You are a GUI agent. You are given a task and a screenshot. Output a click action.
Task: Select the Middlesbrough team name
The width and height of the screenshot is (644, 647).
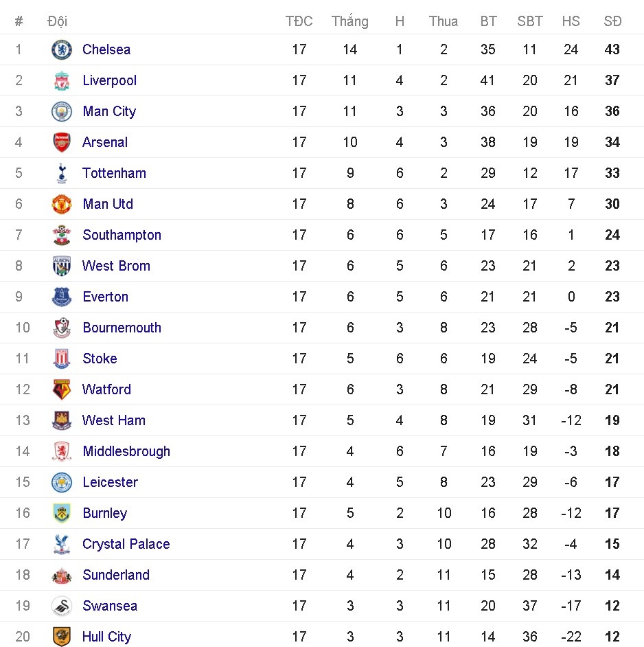[126, 451]
